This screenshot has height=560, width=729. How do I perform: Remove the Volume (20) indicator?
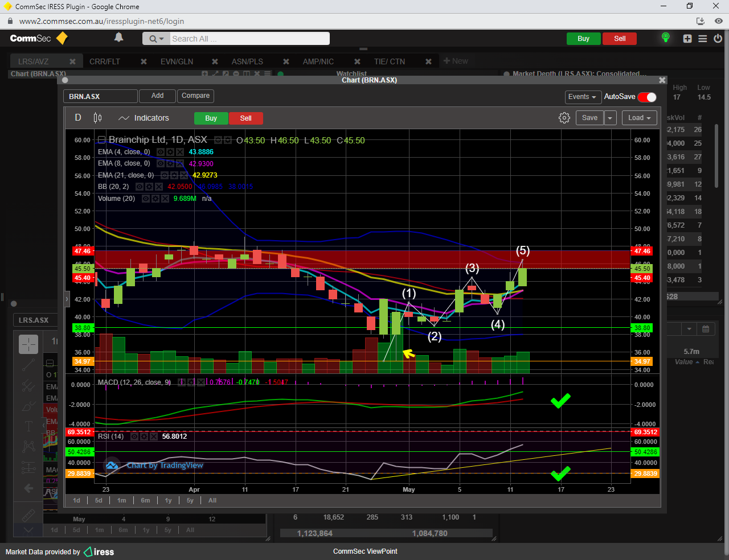click(165, 199)
